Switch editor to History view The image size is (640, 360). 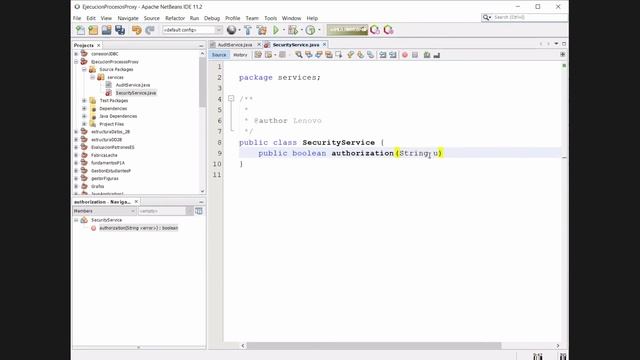240,55
